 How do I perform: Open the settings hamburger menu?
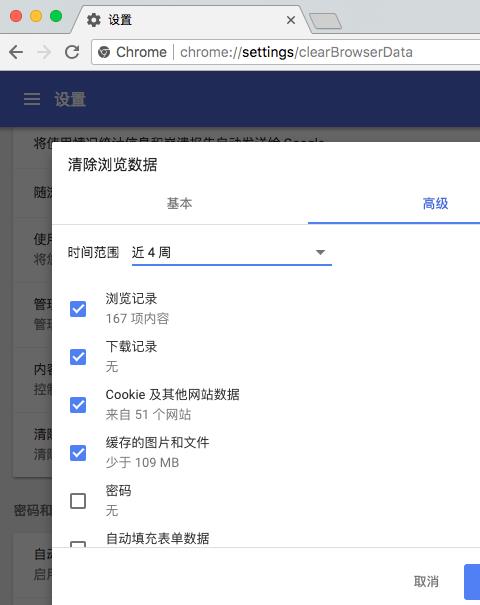32,99
